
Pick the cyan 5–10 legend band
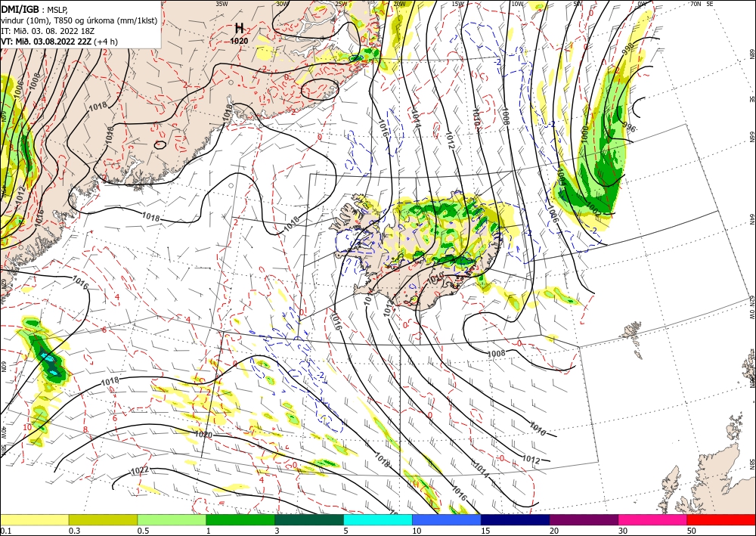[x=378, y=519]
